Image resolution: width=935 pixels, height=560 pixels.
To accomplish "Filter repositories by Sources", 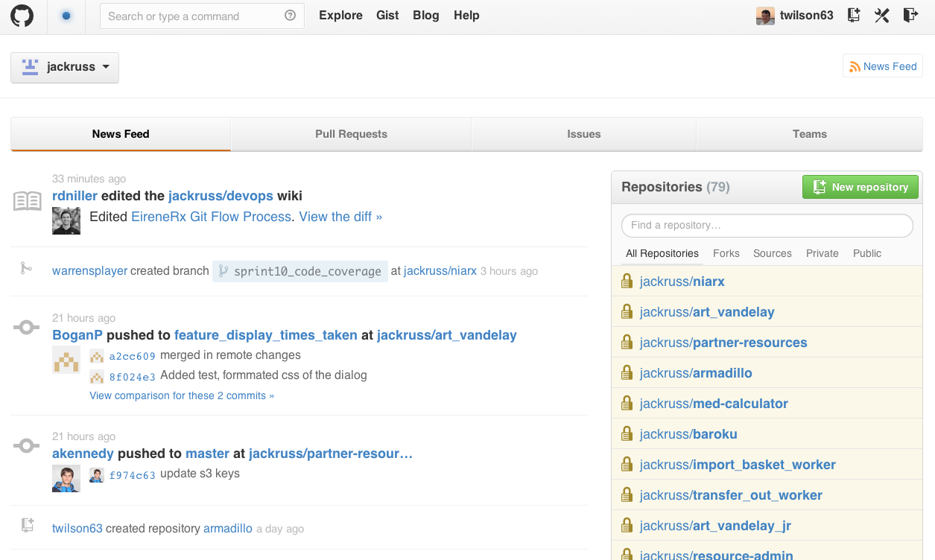I will click(773, 253).
